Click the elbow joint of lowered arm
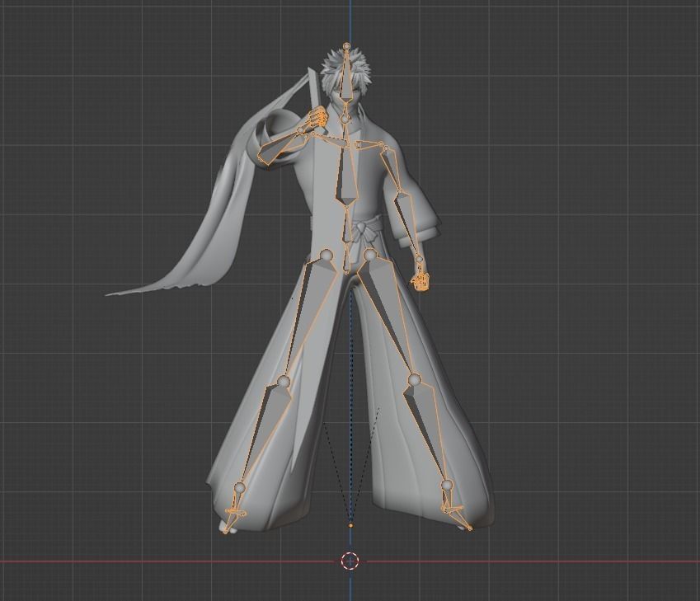The height and width of the screenshot is (601, 700). tap(400, 192)
